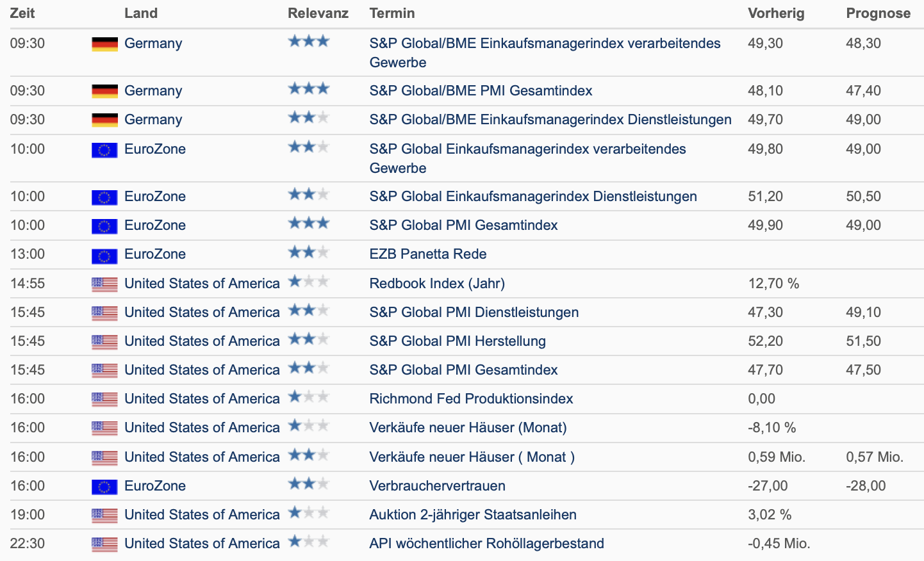924x561 pixels.
Task: Click the relevance stars in the Verbrauchervertrauen row
Action: [x=308, y=484]
